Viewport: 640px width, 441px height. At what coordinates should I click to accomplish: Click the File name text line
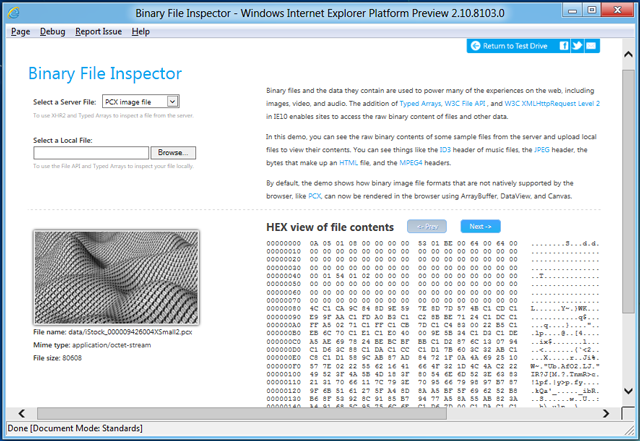point(113,332)
